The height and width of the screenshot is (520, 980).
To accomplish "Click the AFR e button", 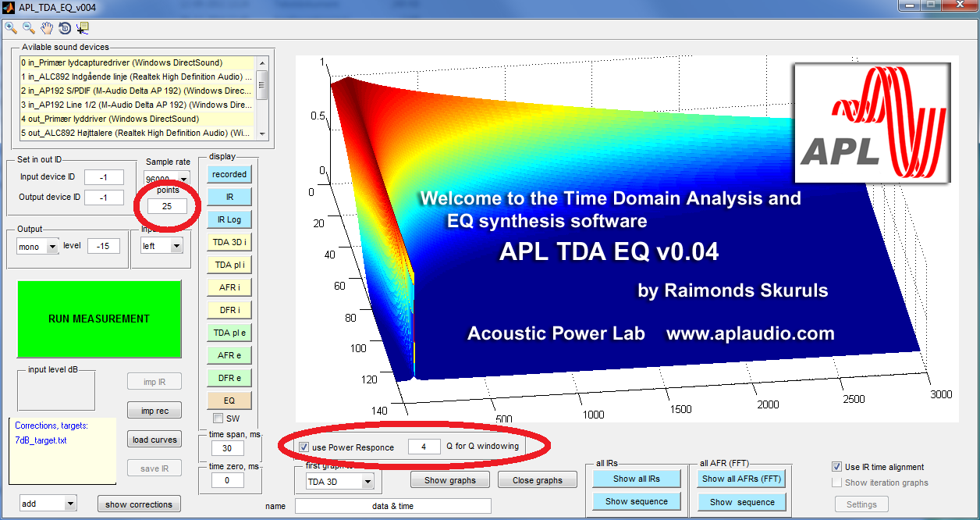I will pyautogui.click(x=229, y=355).
